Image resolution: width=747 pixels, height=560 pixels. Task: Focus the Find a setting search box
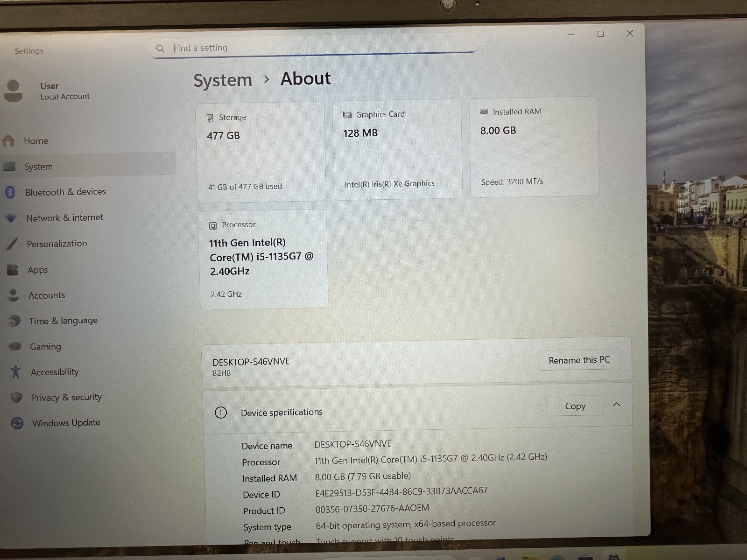tap(314, 47)
